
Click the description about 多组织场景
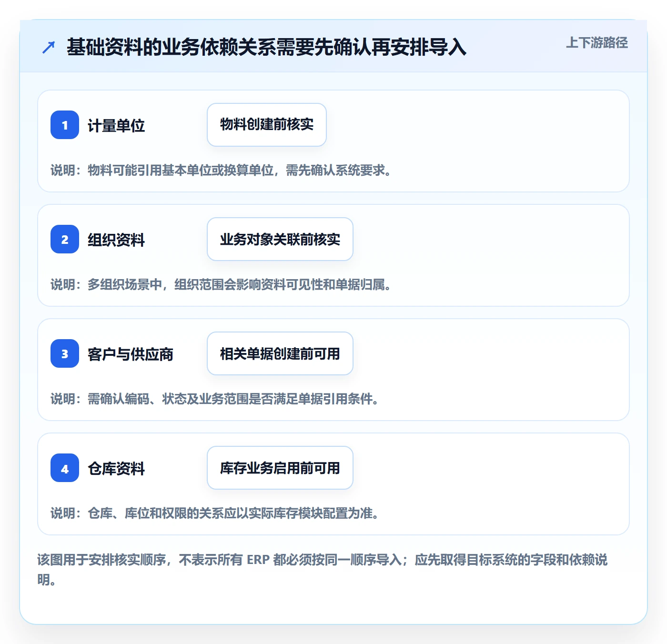222,285
